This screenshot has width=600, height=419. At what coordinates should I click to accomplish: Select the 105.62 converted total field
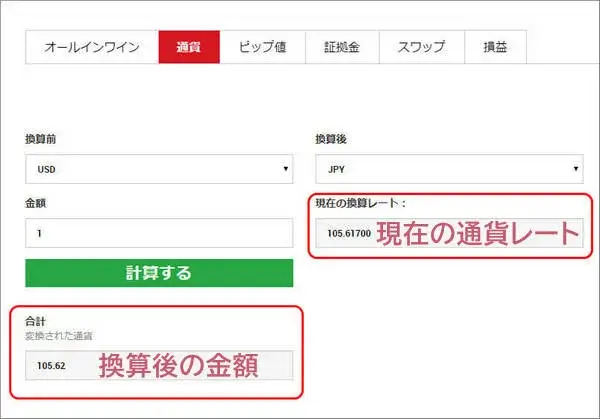[x=159, y=365]
